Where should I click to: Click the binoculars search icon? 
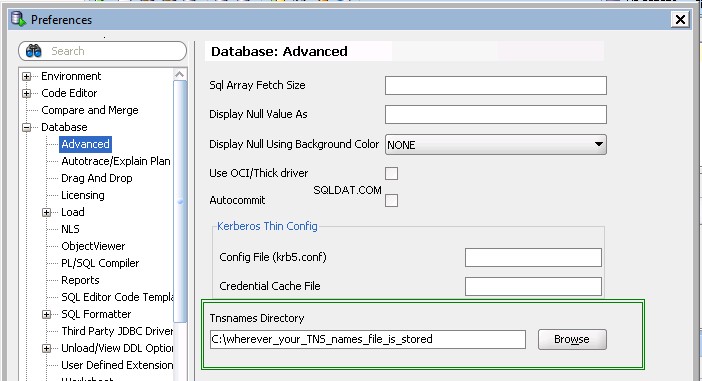pyautogui.click(x=34, y=51)
